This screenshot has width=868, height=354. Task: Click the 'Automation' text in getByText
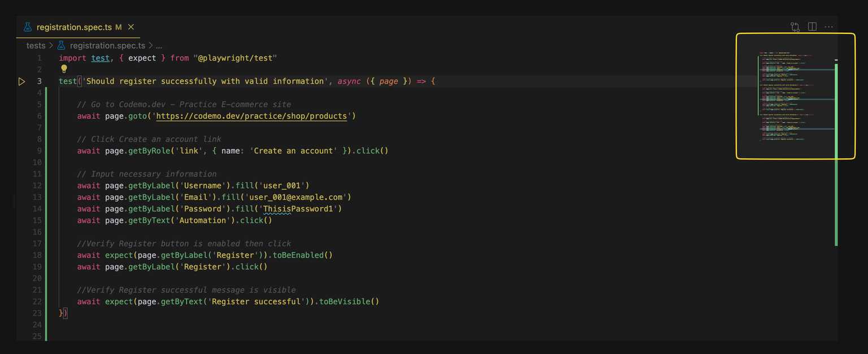[x=203, y=221]
